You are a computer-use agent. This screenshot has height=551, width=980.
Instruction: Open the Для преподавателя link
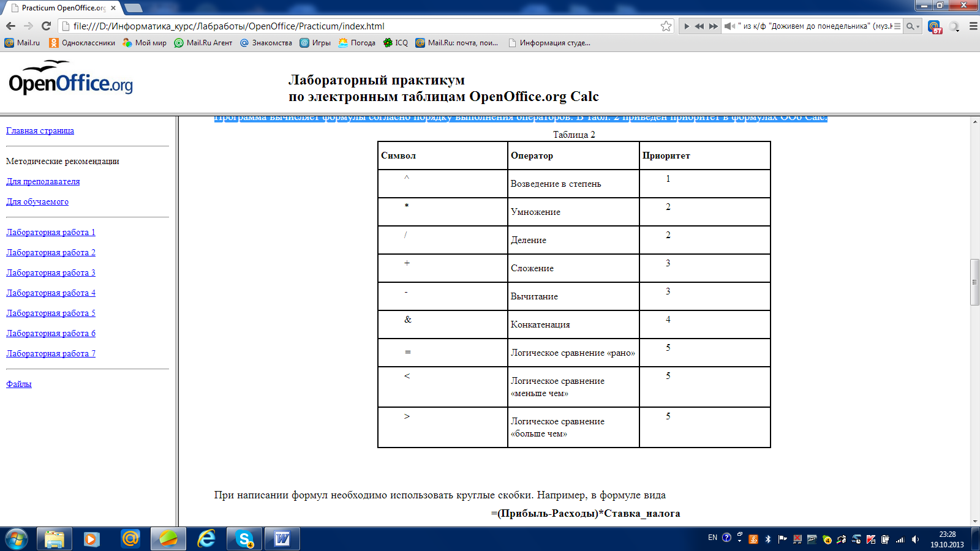pyautogui.click(x=43, y=181)
